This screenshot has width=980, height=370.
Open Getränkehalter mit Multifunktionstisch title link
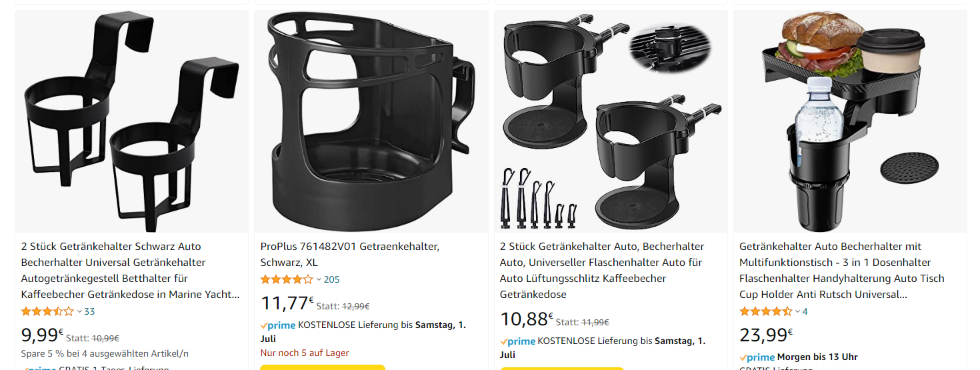842,271
